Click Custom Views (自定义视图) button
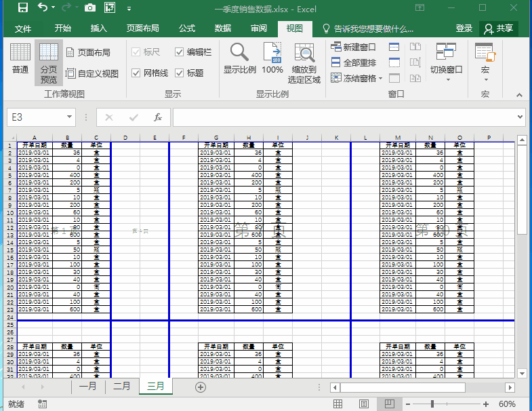The width and height of the screenshot is (532, 411). click(x=92, y=73)
